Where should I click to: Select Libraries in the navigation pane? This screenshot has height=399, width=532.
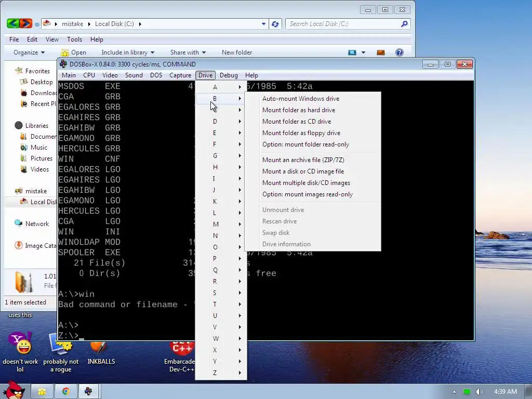[x=37, y=126]
